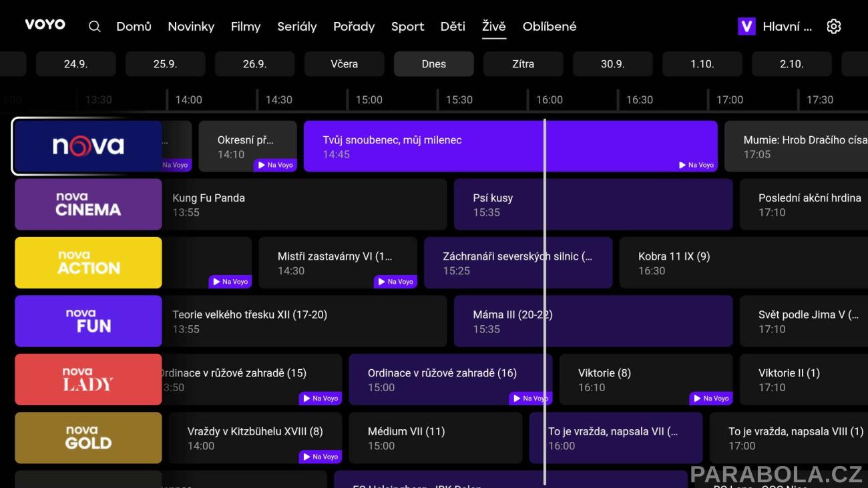Open Ordinace v růžové zahradě (15)
Viewport: 868px width, 488px height.
tap(252, 380)
